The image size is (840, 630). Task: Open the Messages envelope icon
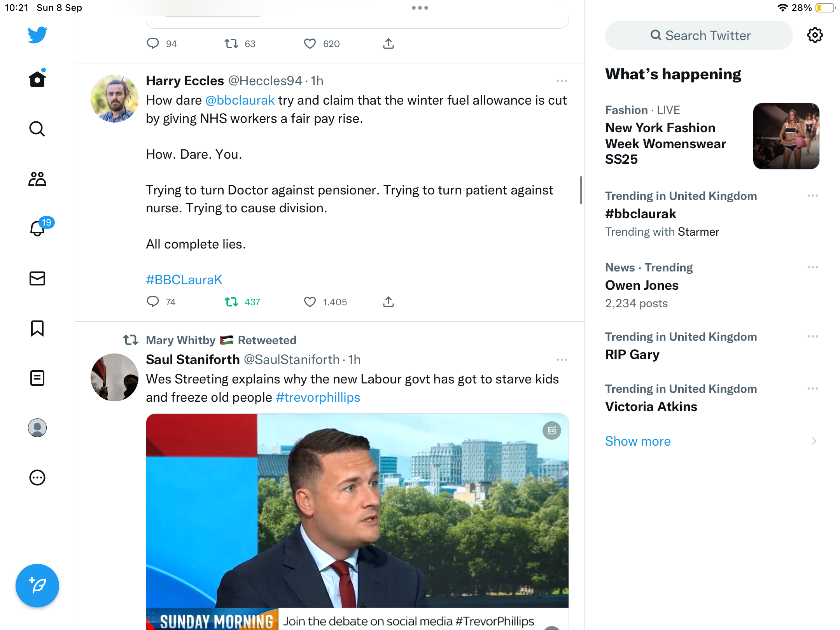[x=37, y=278]
